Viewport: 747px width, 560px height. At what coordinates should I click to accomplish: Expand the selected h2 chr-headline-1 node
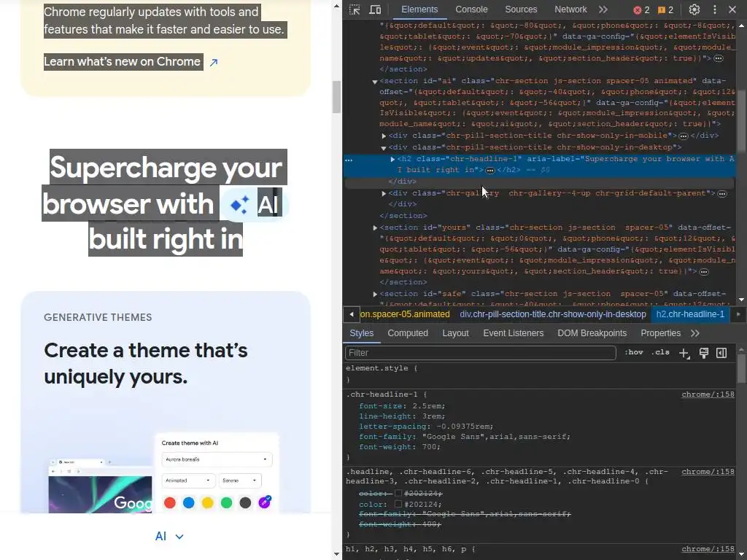tap(392, 160)
